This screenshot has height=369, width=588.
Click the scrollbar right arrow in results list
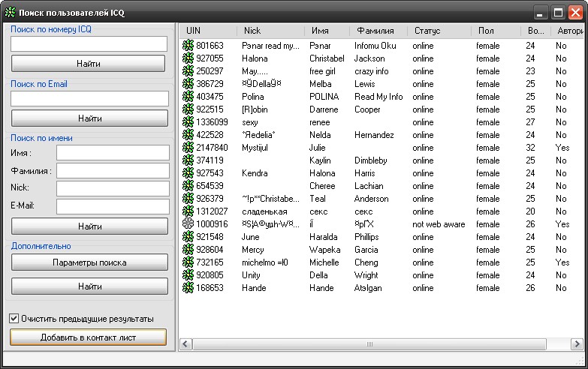click(x=577, y=344)
